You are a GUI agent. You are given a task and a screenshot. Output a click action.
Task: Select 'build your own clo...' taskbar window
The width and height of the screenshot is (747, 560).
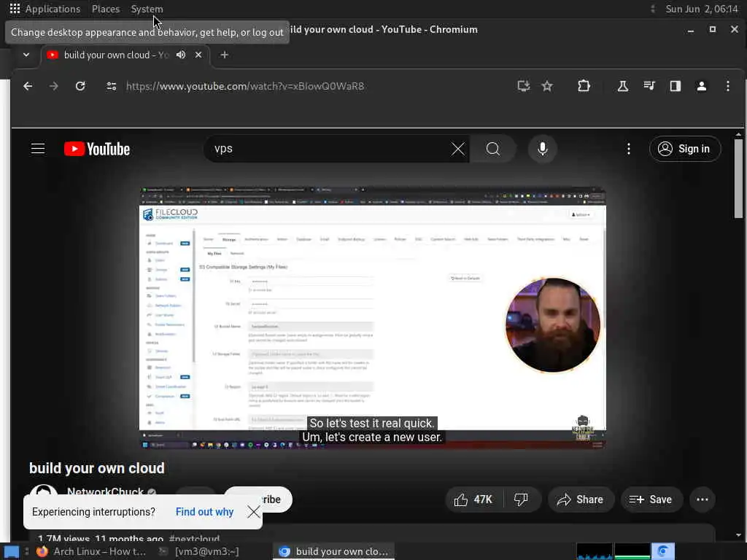[333, 551]
